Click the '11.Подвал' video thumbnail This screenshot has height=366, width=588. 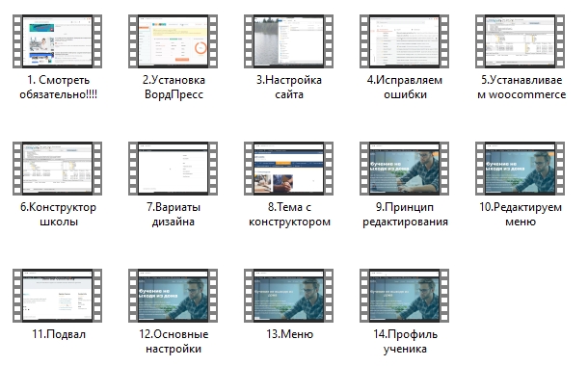(x=58, y=295)
